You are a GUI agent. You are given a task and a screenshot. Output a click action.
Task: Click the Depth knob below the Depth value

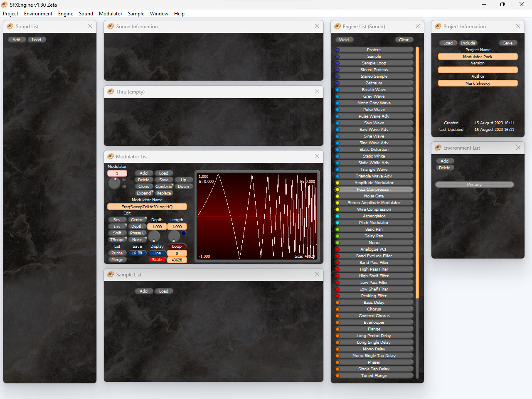click(154, 237)
